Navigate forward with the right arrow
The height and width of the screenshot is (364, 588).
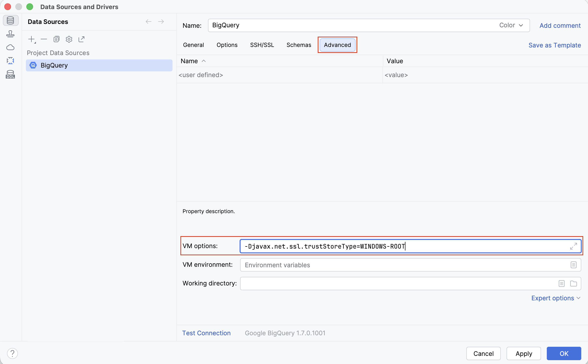point(161,22)
